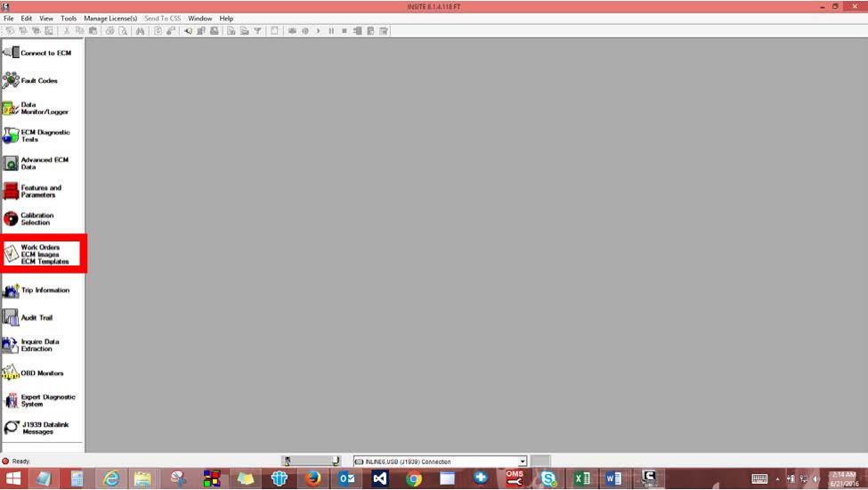Screen dimensions: 868x490
Task: Open the Tools menu
Action: coord(69,19)
